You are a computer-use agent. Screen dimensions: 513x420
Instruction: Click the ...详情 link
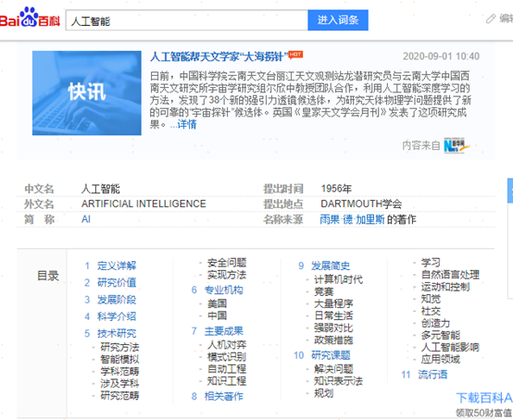(183, 124)
